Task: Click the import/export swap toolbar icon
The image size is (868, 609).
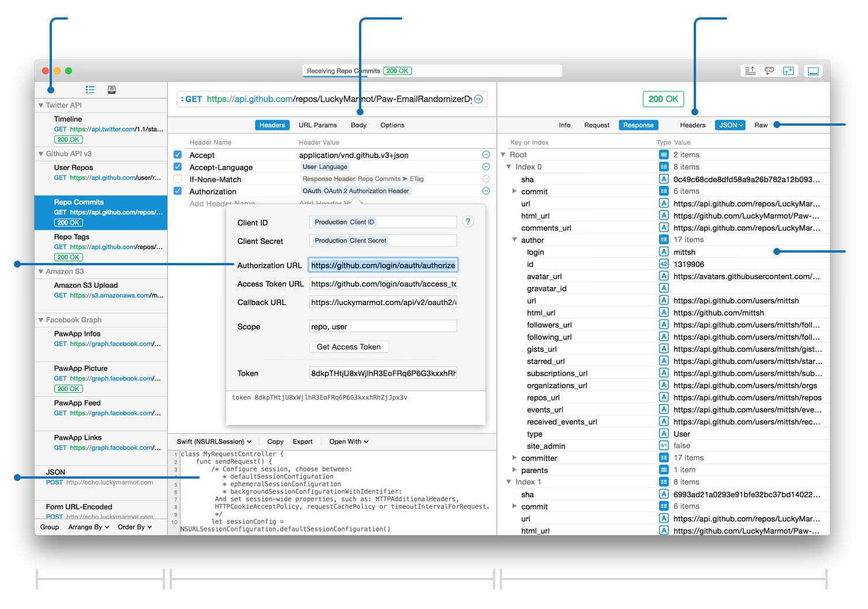Action: [788, 71]
